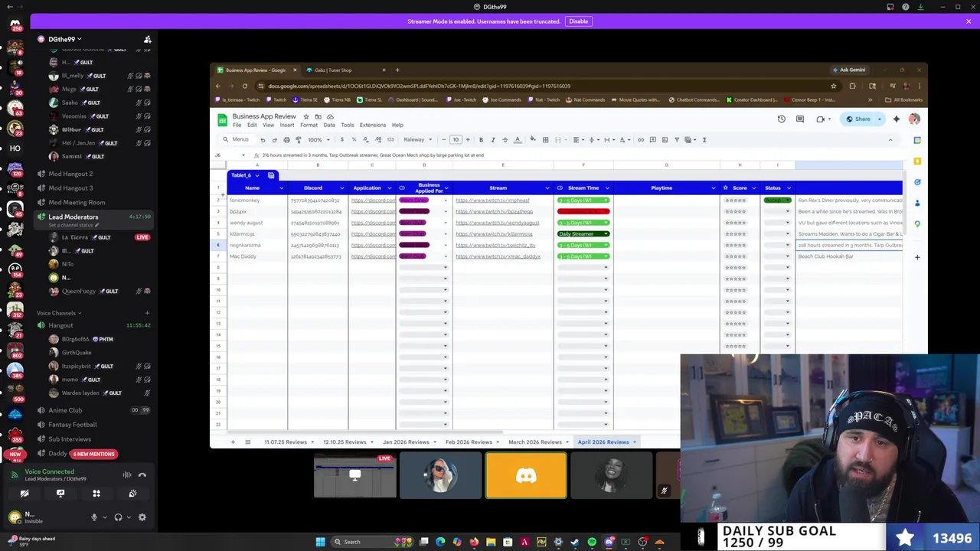This screenshot has width=980, height=551.
Task: Bookmark this page with the star icon
Action: coord(834,86)
